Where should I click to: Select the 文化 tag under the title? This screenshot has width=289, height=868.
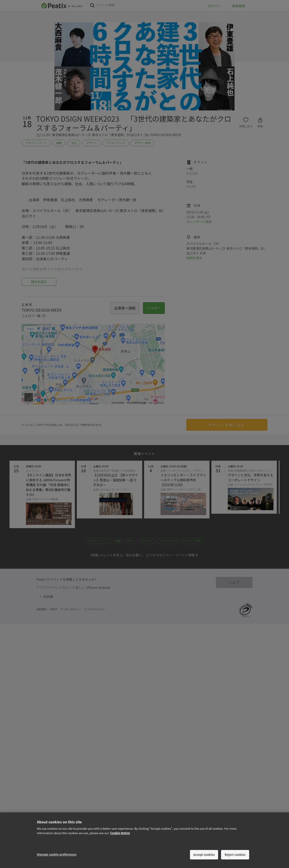tap(74, 143)
